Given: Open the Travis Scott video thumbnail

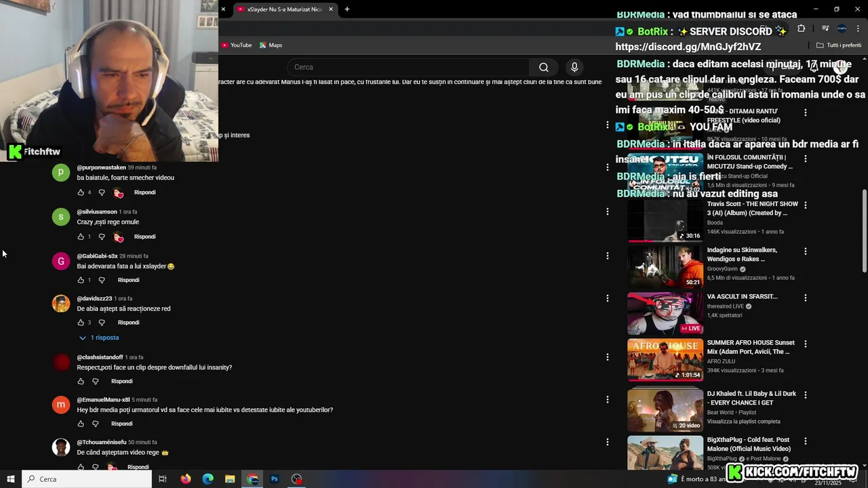Looking at the screenshot, I should pyautogui.click(x=665, y=221).
